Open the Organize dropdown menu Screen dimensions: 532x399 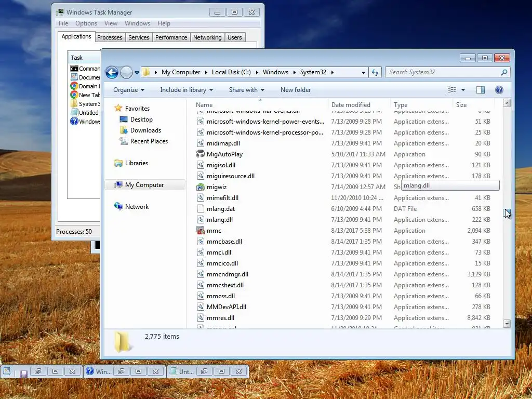click(x=129, y=90)
